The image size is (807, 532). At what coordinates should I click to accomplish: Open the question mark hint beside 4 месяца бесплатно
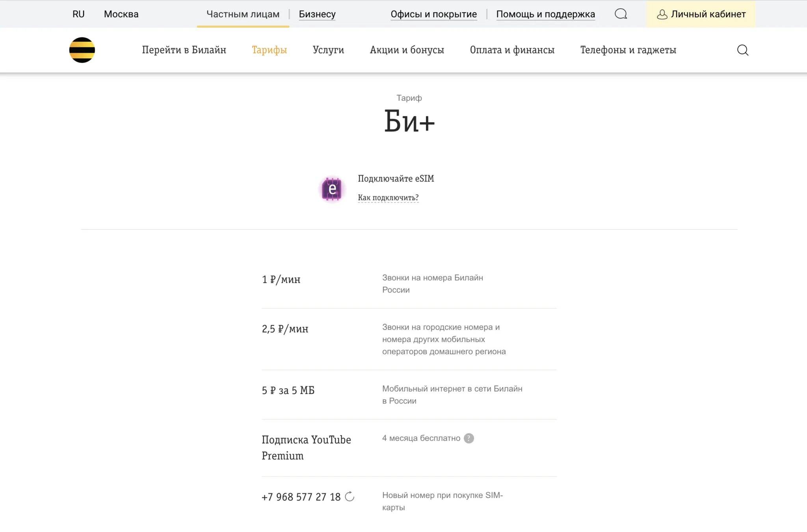(469, 438)
